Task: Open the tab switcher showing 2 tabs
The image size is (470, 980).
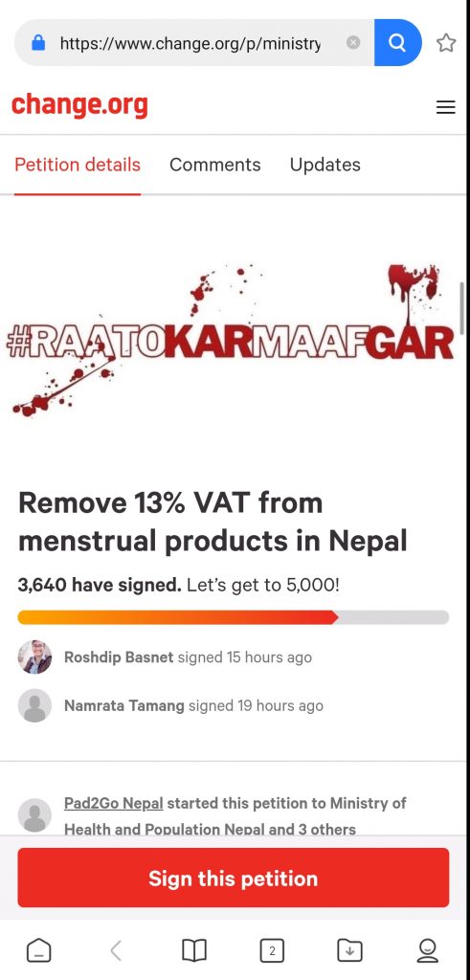Action: (x=272, y=950)
